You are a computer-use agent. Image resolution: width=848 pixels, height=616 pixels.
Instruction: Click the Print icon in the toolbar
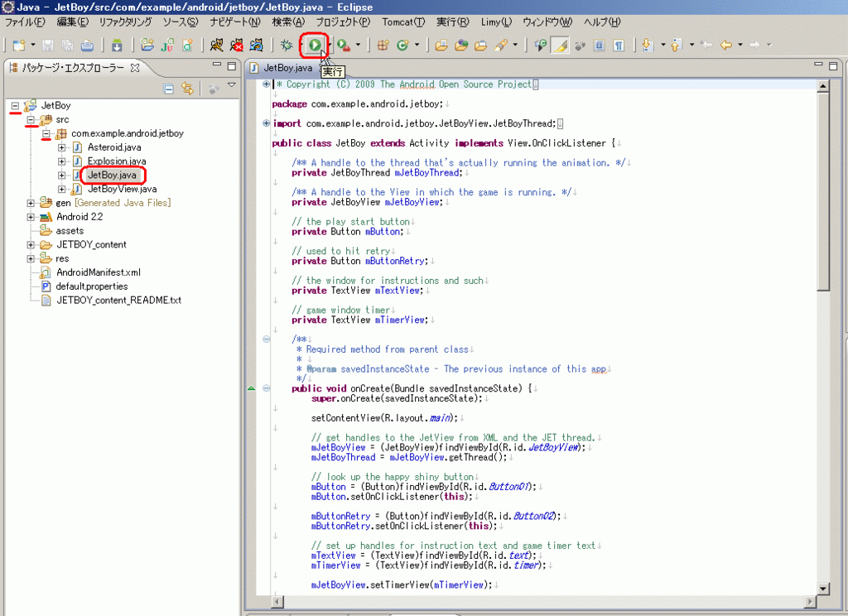[87, 45]
